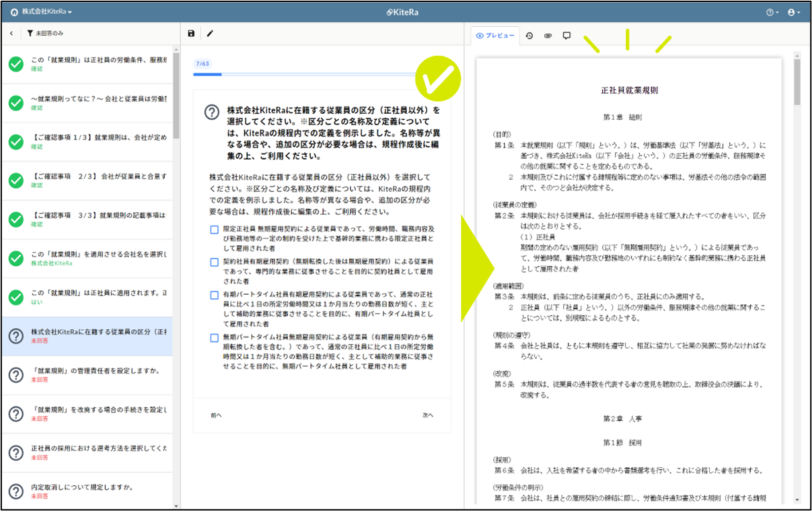Click question mark icon beside 採用における選考方法
Viewport: 812px width, 511px height.
16,452
